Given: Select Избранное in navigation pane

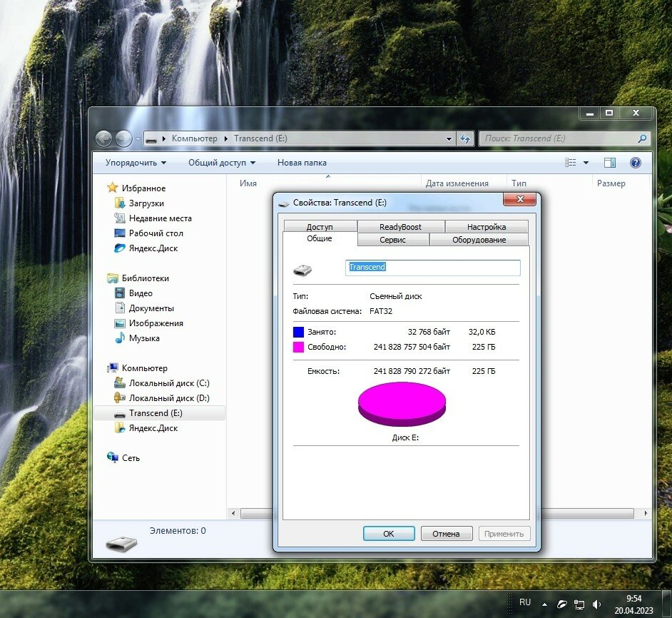Looking at the screenshot, I should point(143,188).
